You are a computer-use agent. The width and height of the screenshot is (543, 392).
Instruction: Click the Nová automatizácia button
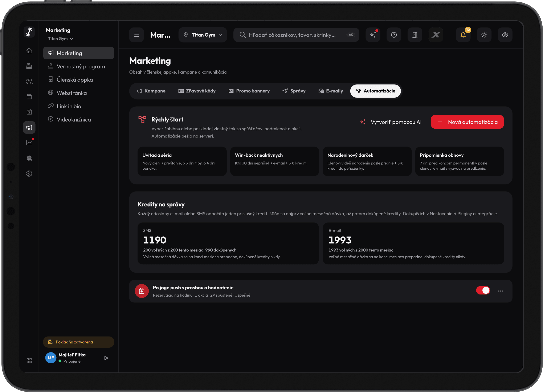(467, 122)
